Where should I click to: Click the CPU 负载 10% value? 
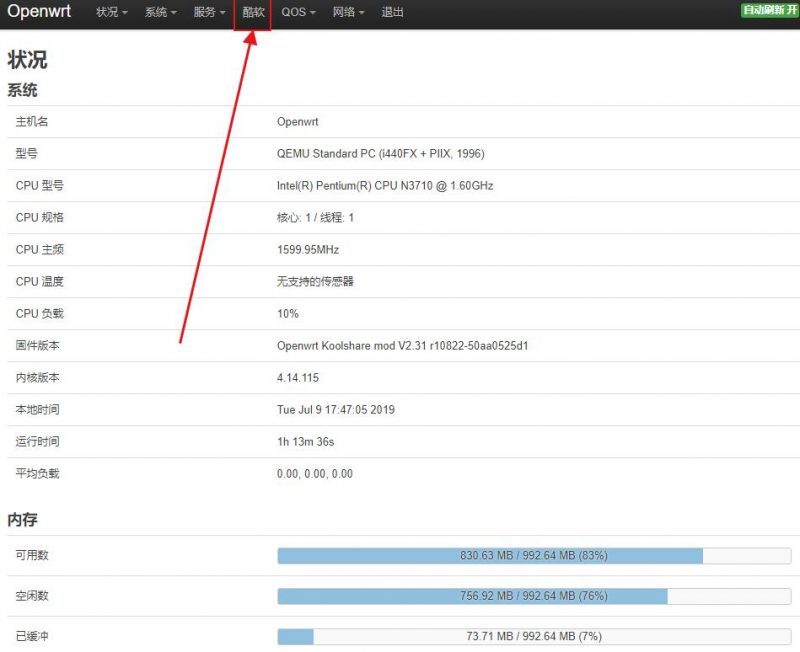(x=288, y=314)
